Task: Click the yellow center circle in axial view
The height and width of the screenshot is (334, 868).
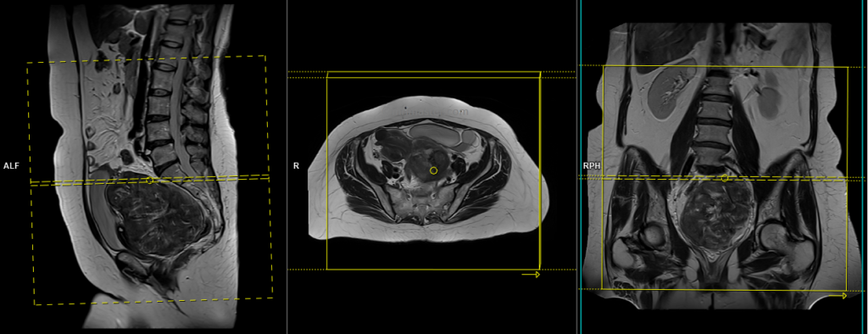Action: [433, 170]
